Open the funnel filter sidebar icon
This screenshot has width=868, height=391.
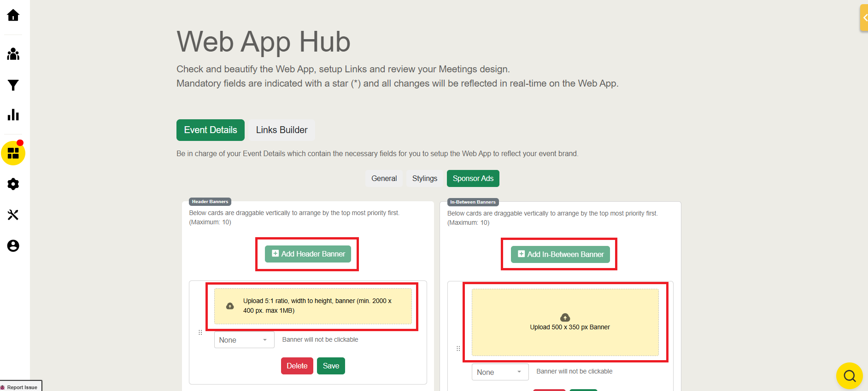click(x=13, y=85)
